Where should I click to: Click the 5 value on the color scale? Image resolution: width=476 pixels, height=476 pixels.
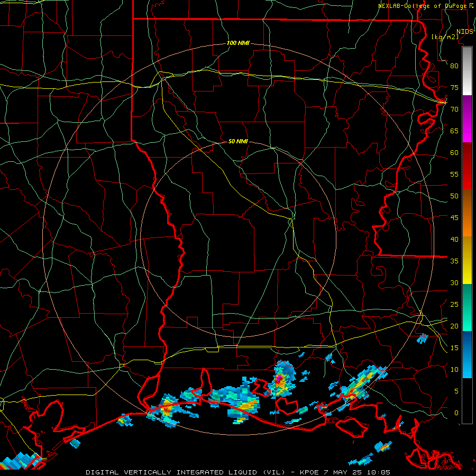click(x=456, y=391)
